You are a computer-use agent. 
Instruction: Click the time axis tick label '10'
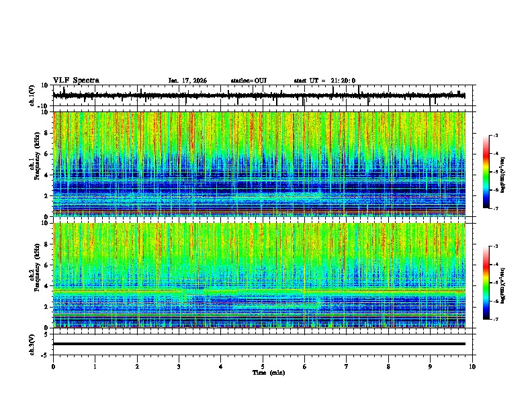472,367
